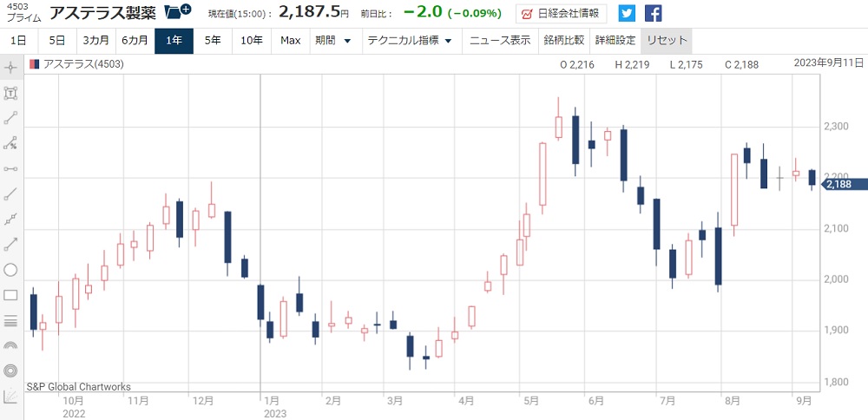Viewport: 868px width, 420px height.
Task: Select the crosshair cursor tool
Action: [10, 69]
